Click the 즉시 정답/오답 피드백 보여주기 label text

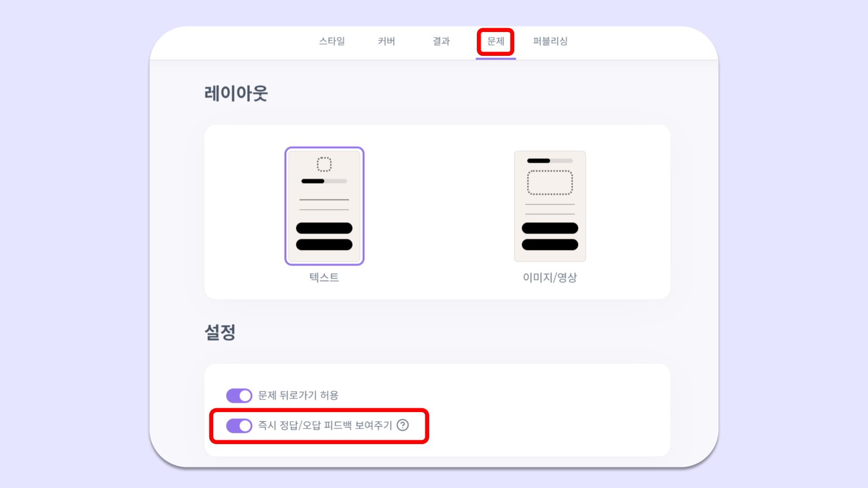[x=325, y=426]
